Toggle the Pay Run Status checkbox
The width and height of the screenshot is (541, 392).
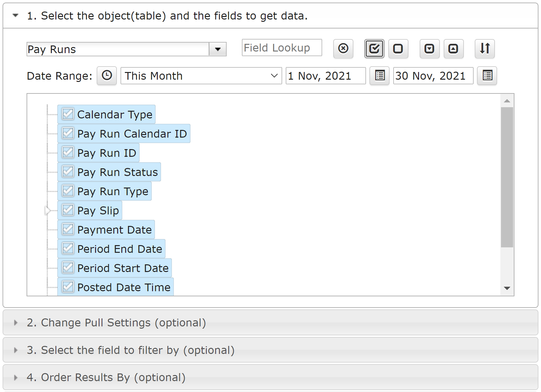pyautogui.click(x=68, y=172)
